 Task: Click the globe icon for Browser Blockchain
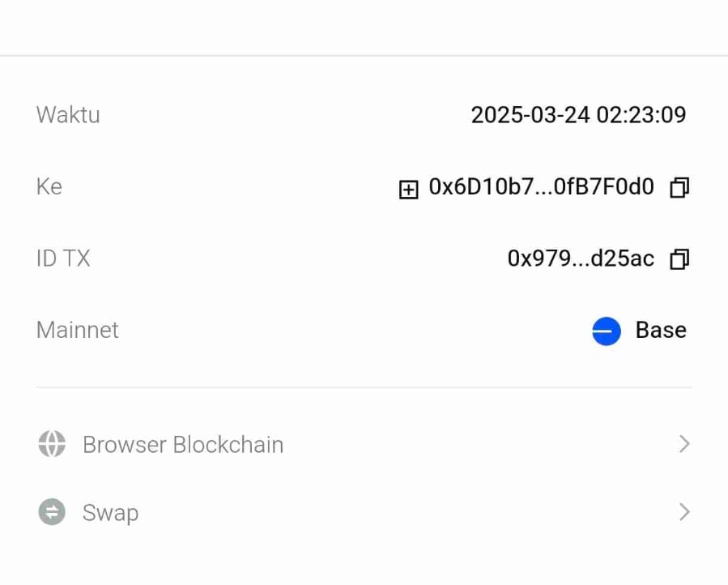point(52,444)
